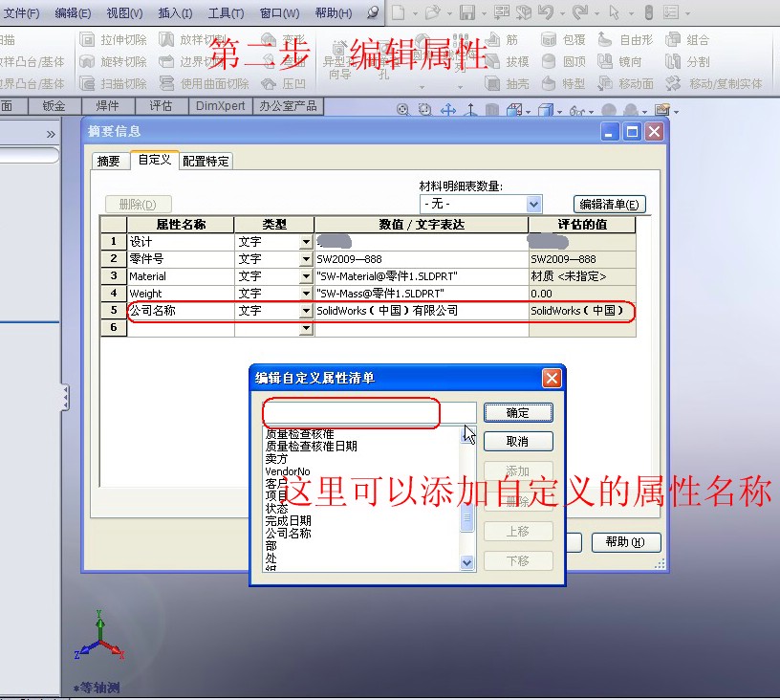Expand the Save icon dropdown arrow

[484, 13]
